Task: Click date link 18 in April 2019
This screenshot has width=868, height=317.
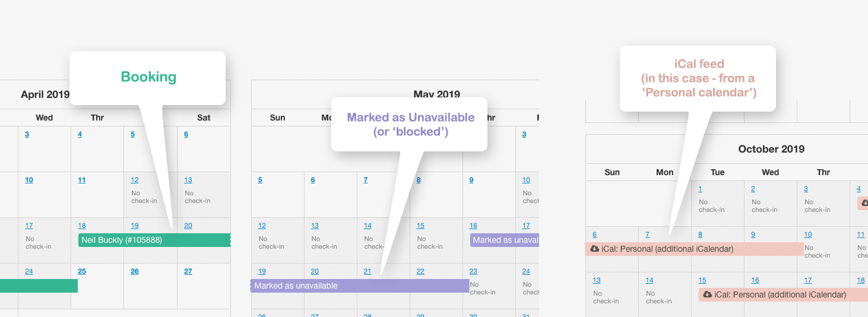Action: click(x=82, y=226)
